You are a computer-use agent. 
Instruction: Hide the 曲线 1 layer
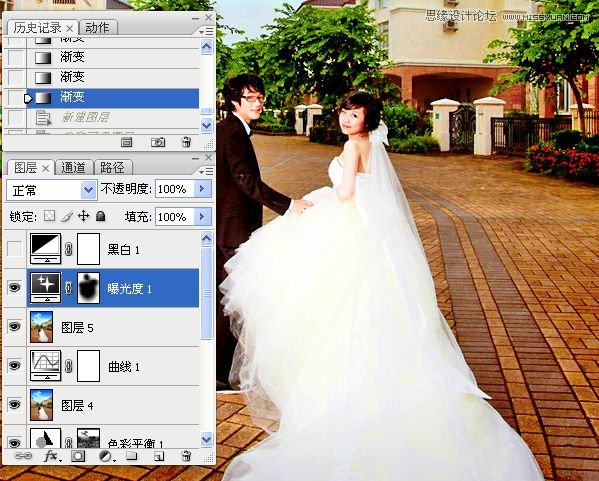(x=15, y=366)
